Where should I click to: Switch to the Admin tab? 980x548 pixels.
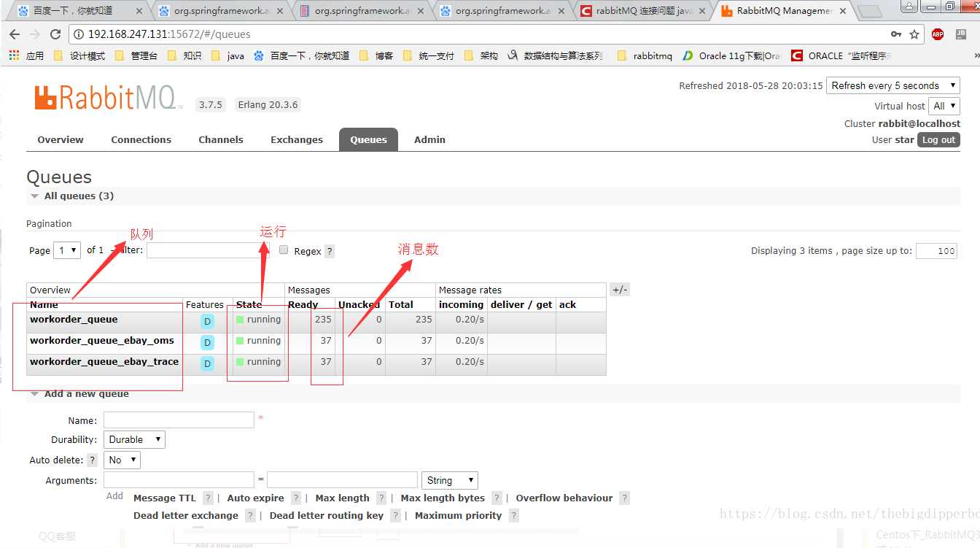(429, 140)
